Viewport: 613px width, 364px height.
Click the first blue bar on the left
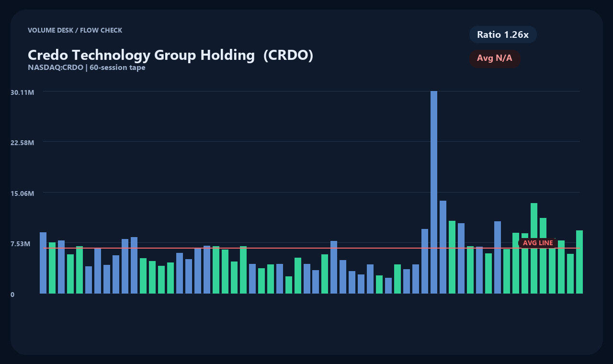[x=43, y=263]
